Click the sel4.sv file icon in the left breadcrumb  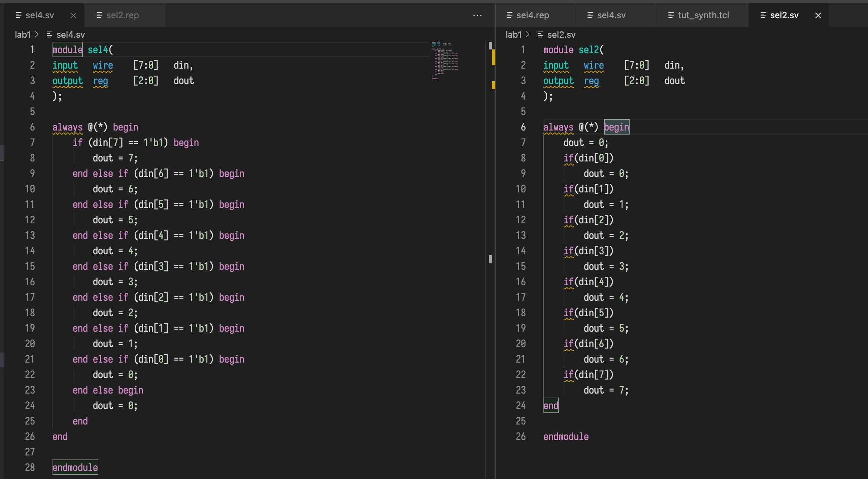(50, 34)
